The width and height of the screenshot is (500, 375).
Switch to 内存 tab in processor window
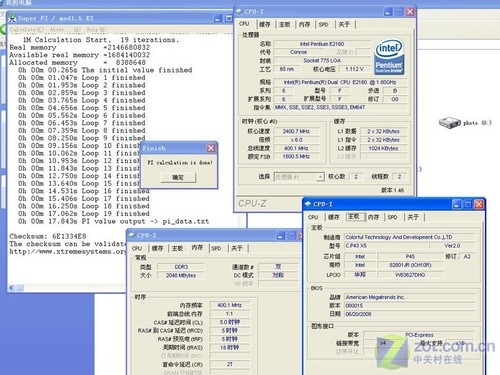click(x=304, y=24)
